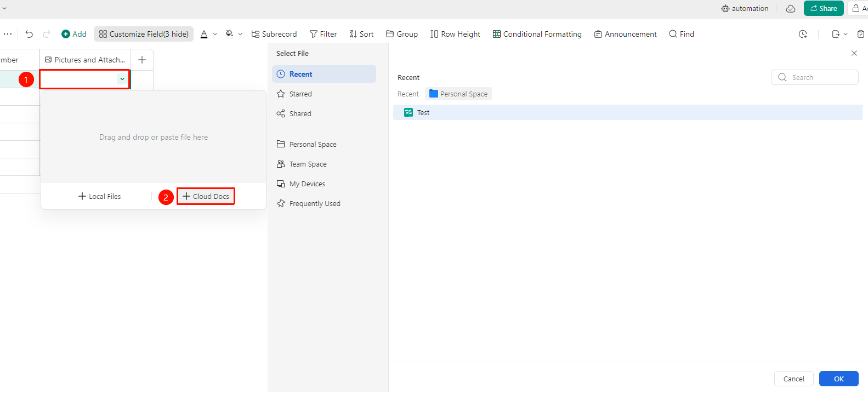
Task: Cancel the Select File dialog
Action: [794, 379]
